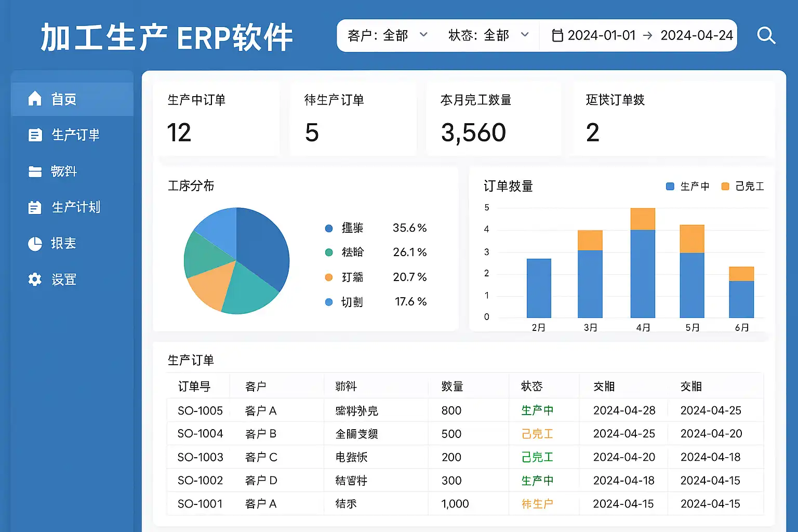
Task: Click the production order document icon
Action: (35, 135)
